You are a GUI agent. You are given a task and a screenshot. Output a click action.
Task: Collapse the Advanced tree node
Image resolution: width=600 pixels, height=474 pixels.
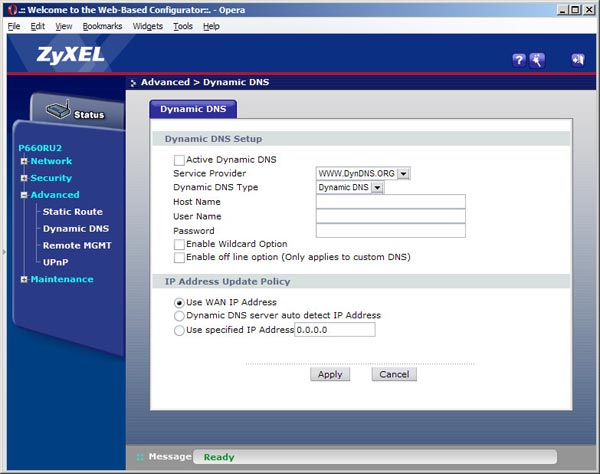point(24,195)
